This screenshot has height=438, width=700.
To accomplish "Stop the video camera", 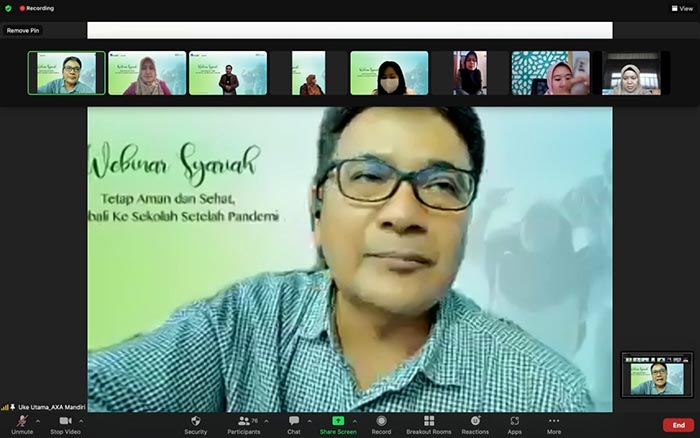I will [65, 425].
